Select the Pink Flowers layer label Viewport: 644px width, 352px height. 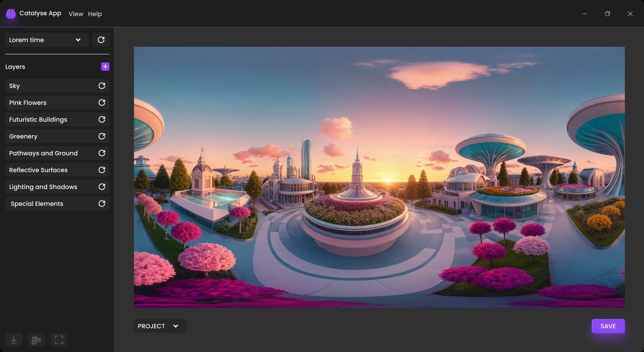(28, 103)
